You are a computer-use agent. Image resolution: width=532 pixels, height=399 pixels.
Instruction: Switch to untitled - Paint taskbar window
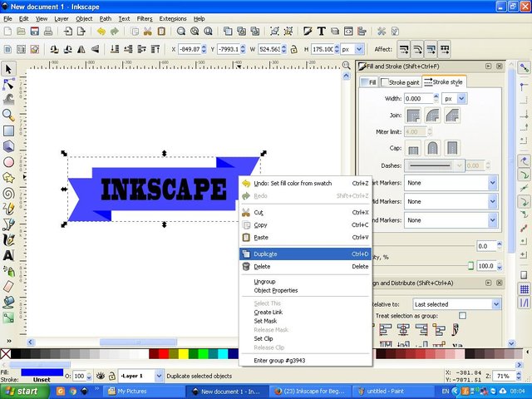pyautogui.click(x=392, y=392)
